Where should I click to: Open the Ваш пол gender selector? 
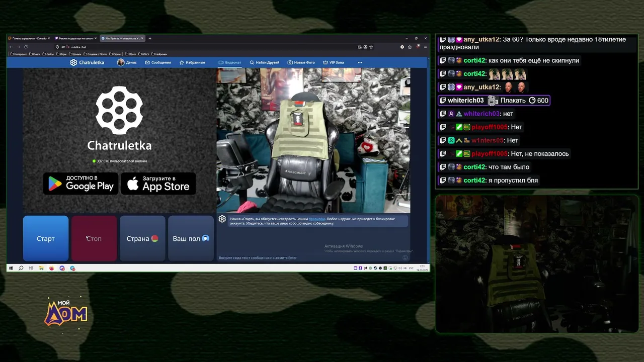191,238
